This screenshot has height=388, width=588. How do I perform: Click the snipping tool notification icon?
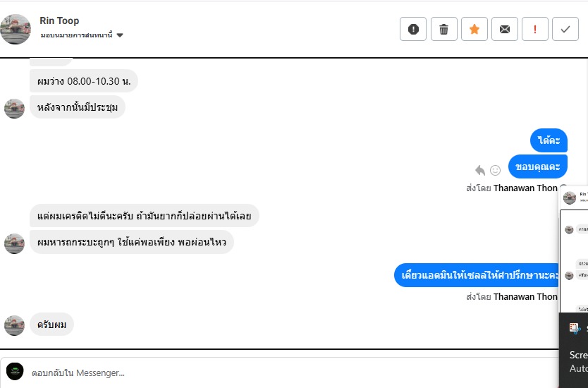click(x=575, y=328)
